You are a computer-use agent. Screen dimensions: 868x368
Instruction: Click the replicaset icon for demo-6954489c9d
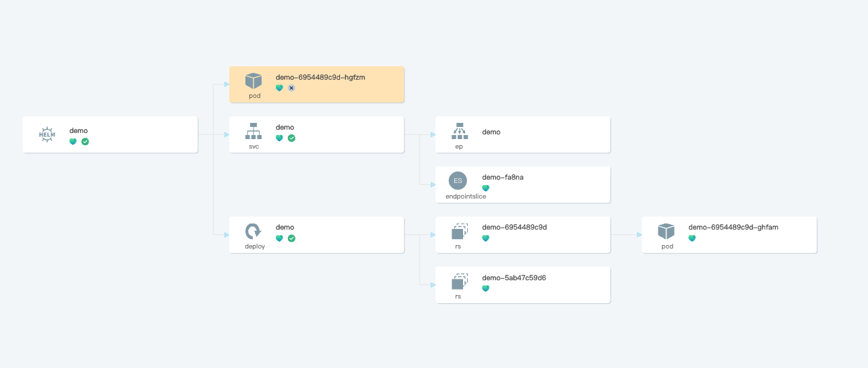[x=460, y=232]
